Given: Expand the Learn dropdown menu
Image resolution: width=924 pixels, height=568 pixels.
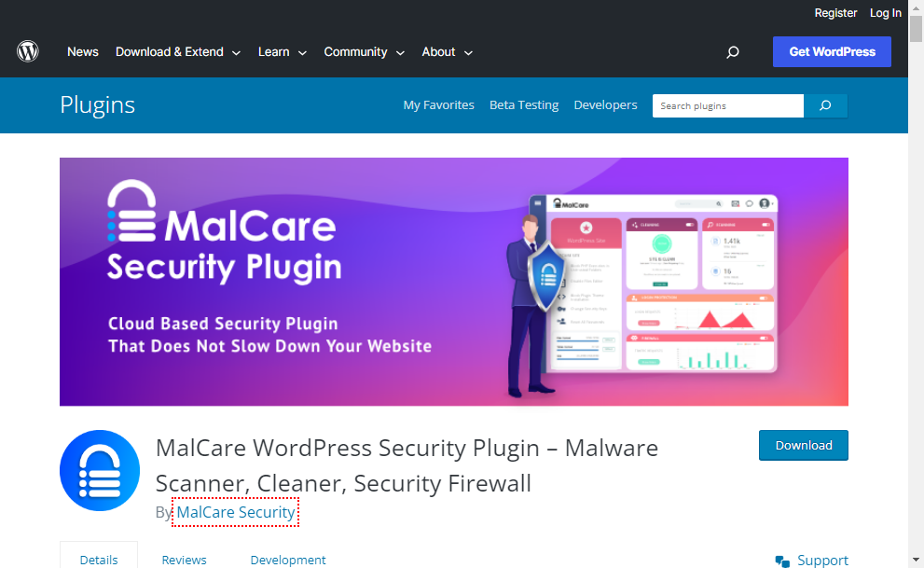Looking at the screenshot, I should [283, 52].
